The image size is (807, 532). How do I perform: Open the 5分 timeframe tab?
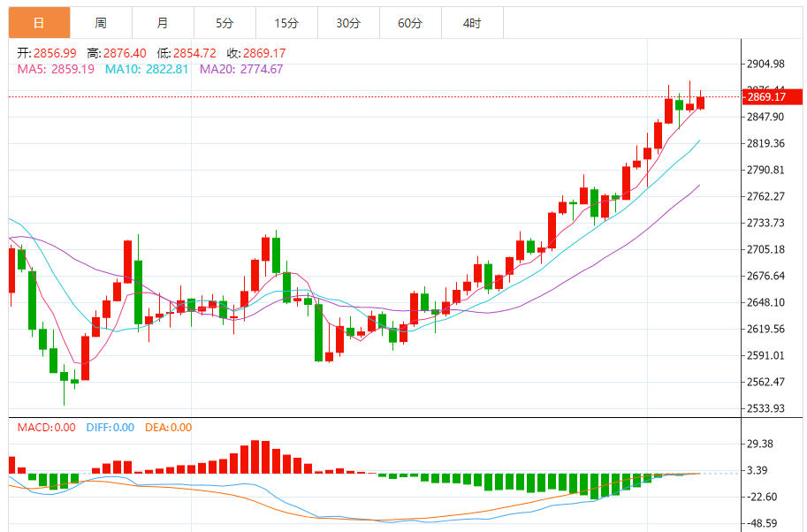(225, 23)
